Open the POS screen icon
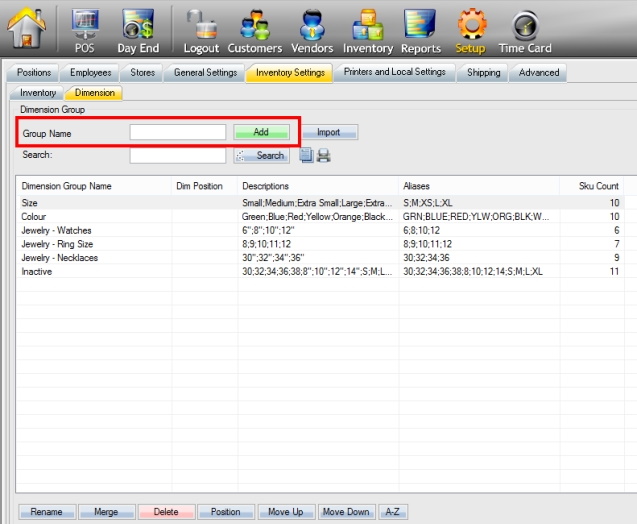This screenshot has height=524, width=637. tap(85, 30)
